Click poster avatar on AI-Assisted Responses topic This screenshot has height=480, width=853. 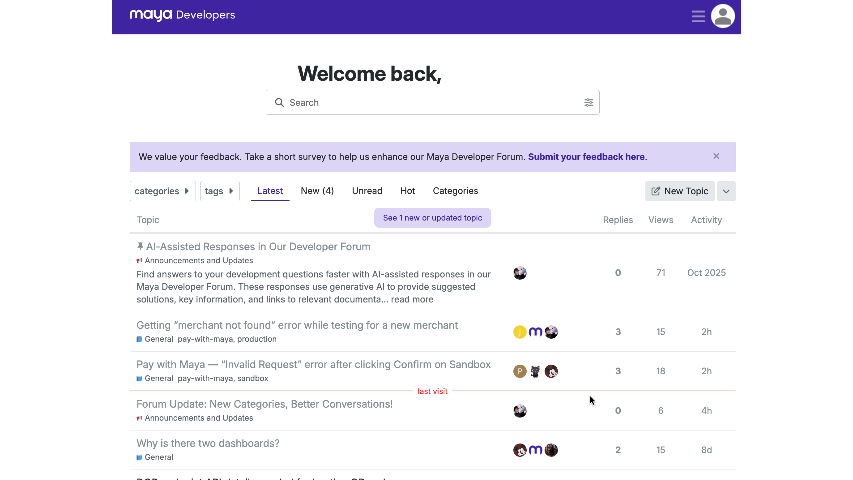click(520, 273)
